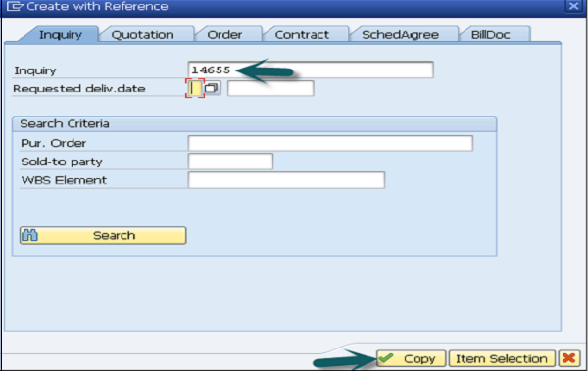Image resolution: width=588 pixels, height=371 pixels.
Task: Click the Sold-to party field
Action: point(230,162)
